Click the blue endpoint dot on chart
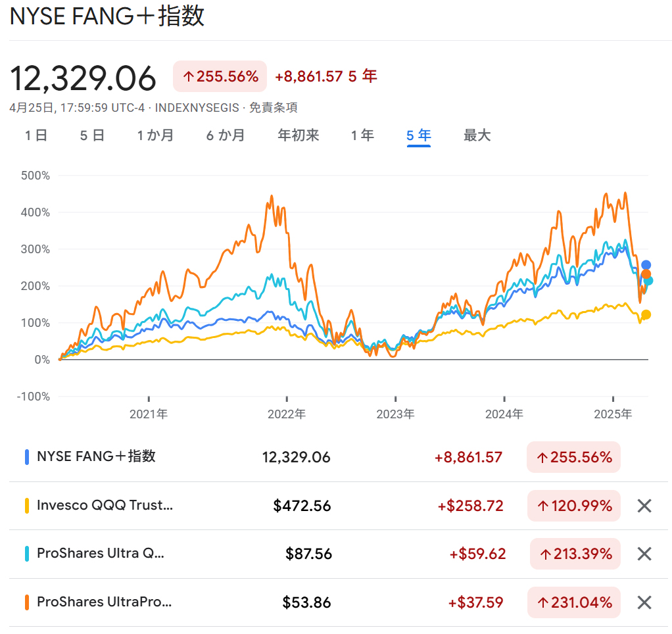This screenshot has width=672, height=634. pyautogui.click(x=646, y=265)
